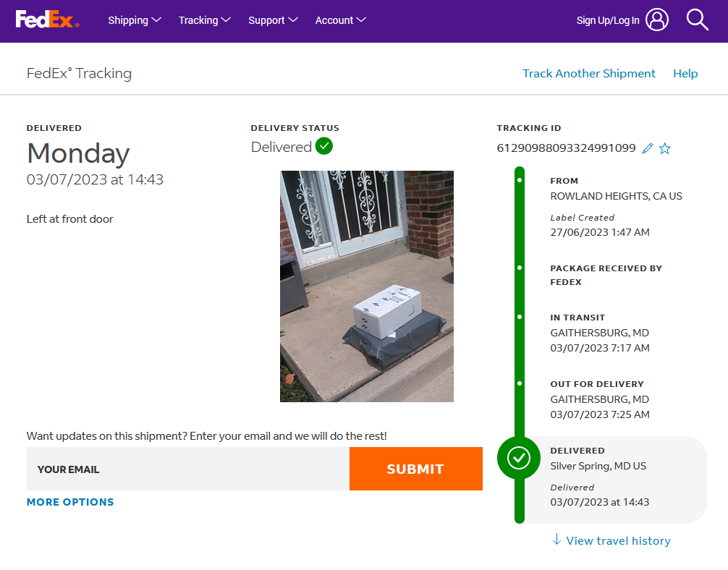This screenshot has height=570, width=728.
Task: Open the Tracking dropdown menu
Action: pyautogui.click(x=205, y=20)
